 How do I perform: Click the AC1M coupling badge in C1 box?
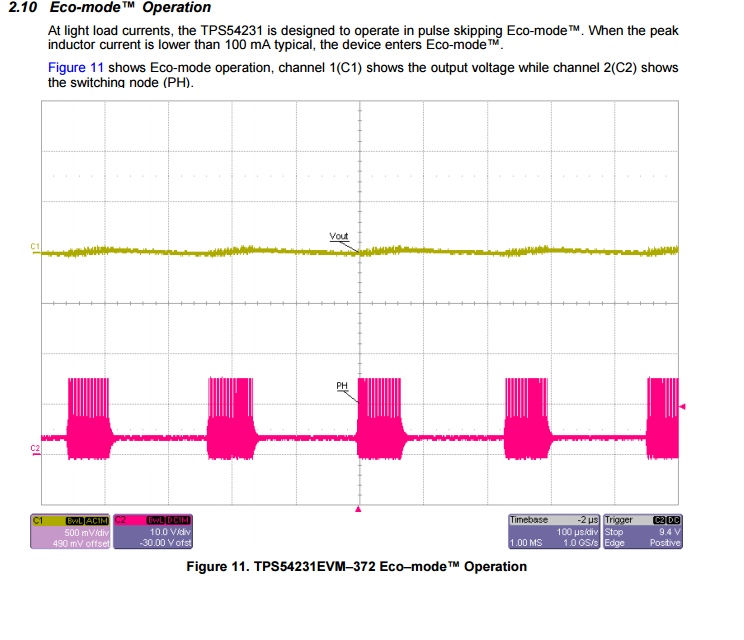pos(97,520)
